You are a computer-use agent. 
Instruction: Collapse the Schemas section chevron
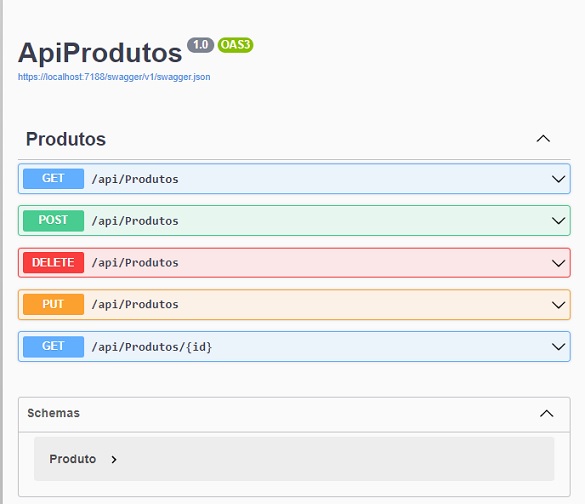click(547, 413)
